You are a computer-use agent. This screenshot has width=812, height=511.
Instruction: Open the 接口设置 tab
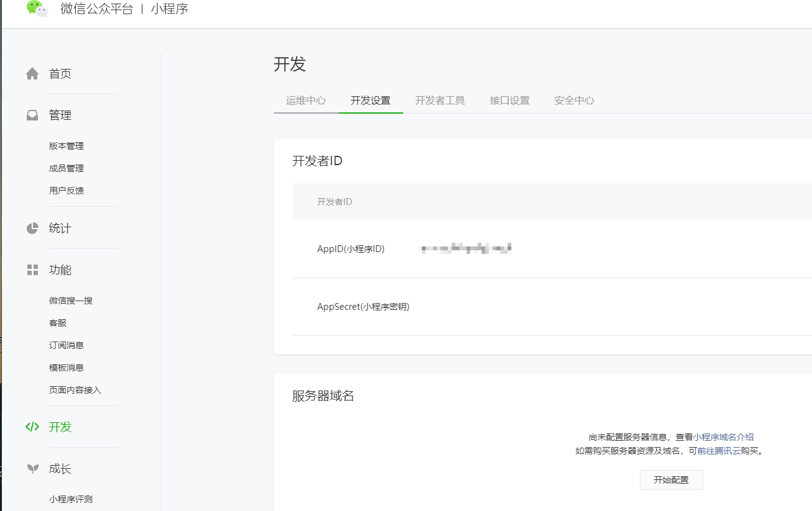(509, 101)
